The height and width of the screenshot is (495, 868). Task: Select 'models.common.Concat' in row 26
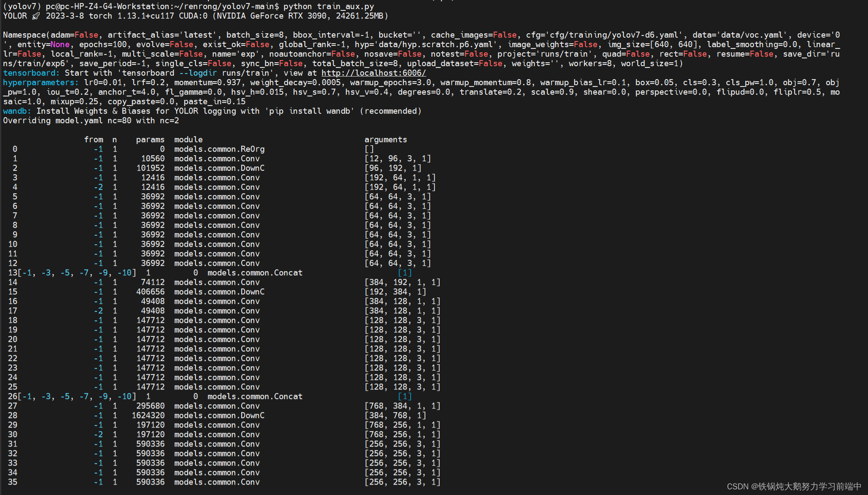255,396
